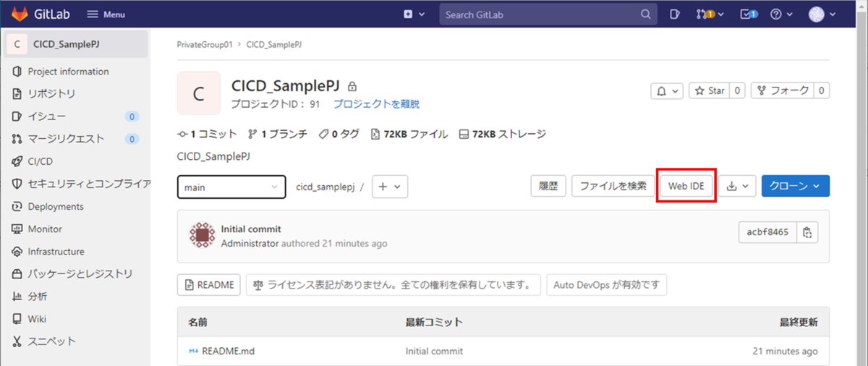This screenshot has width=868, height=366.
Task: Open マージリクエスト in sidebar
Action: (66, 139)
